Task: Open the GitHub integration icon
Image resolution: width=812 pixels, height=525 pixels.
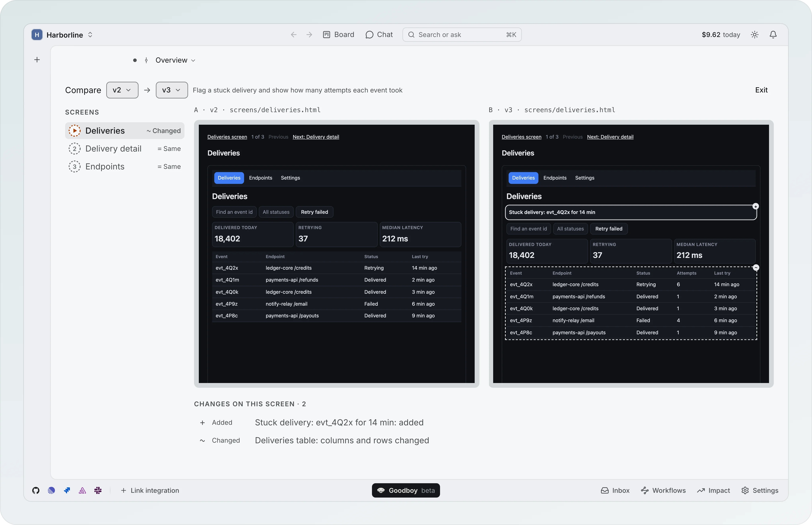Action: [x=36, y=490]
